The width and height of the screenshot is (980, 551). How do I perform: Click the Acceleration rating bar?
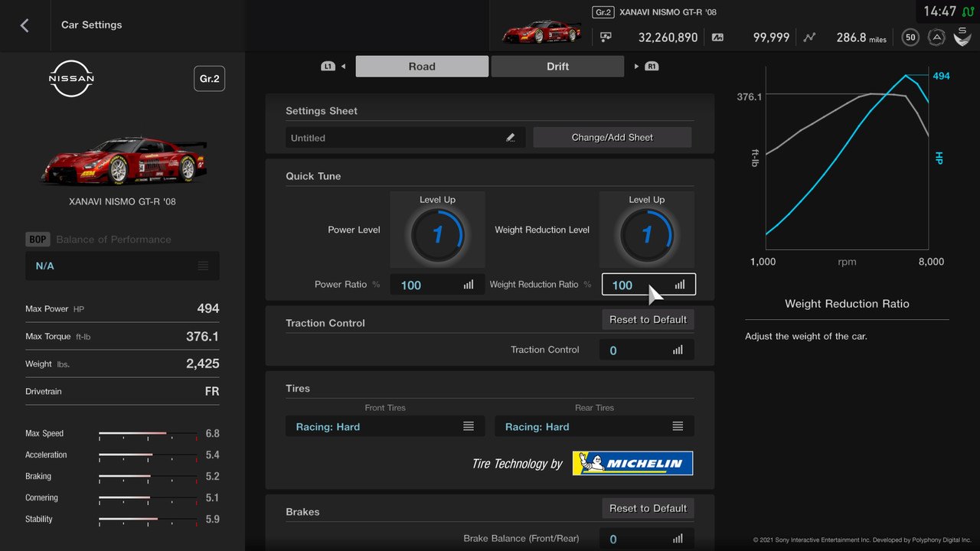[148, 455]
